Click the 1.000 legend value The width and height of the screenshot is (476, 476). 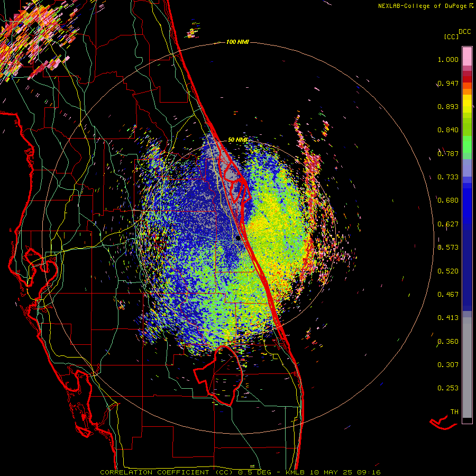(448, 59)
